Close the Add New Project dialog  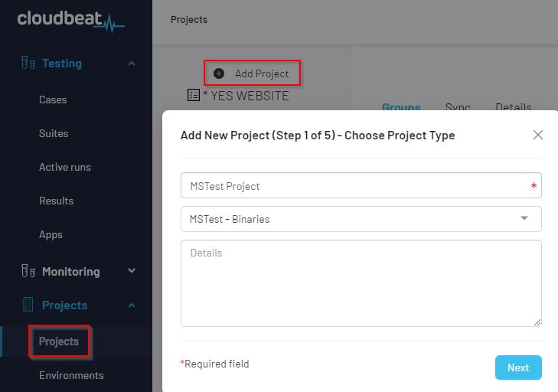(537, 135)
